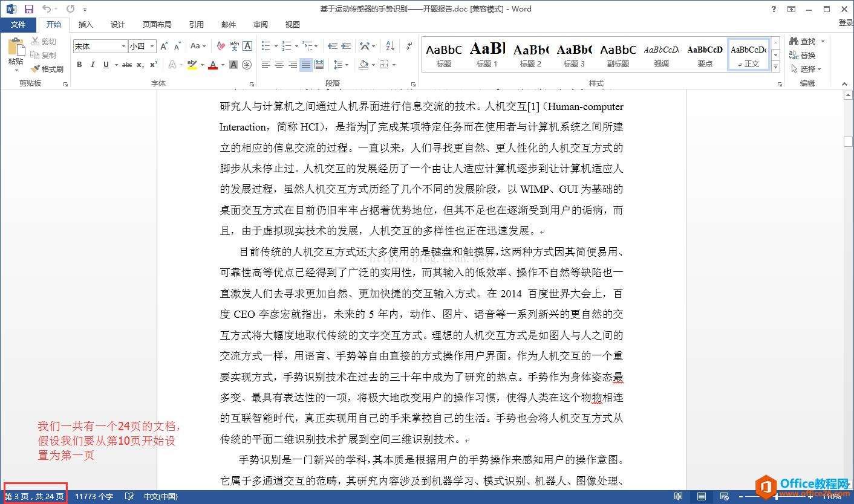The height and width of the screenshot is (504, 854).
Task: Click the Save icon in quick access toolbar
Action: (x=28, y=9)
